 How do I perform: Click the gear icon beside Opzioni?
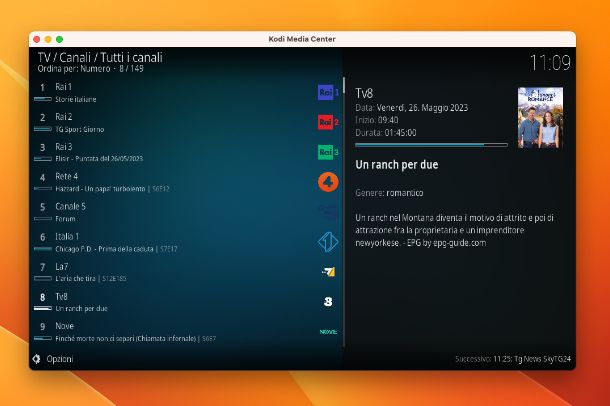[x=37, y=359]
